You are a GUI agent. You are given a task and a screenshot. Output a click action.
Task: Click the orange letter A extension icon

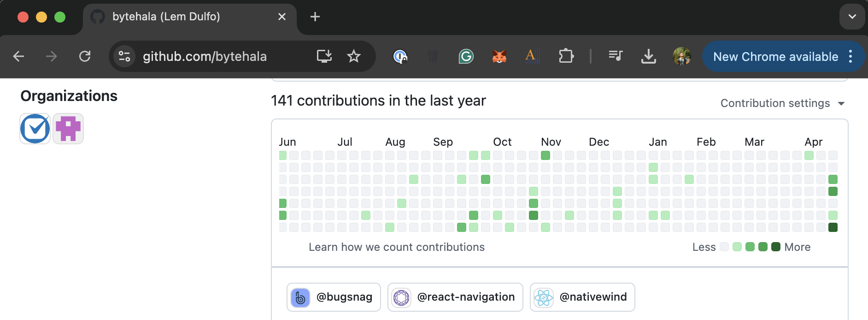[x=532, y=56]
